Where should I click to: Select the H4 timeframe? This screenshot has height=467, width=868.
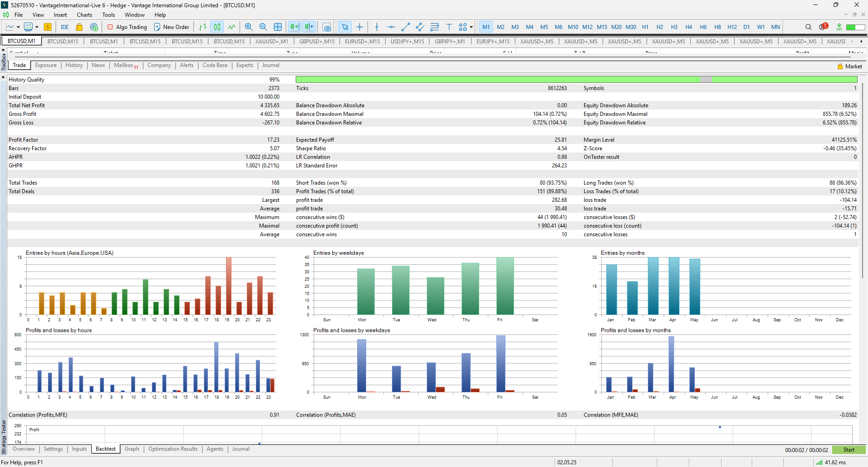pyautogui.click(x=689, y=27)
